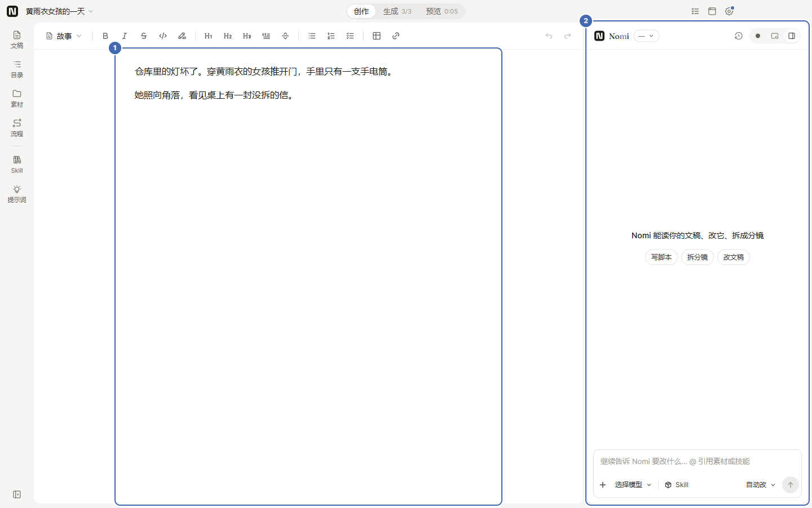Apply strikethrough formatting
The width and height of the screenshot is (812, 508).
click(144, 36)
